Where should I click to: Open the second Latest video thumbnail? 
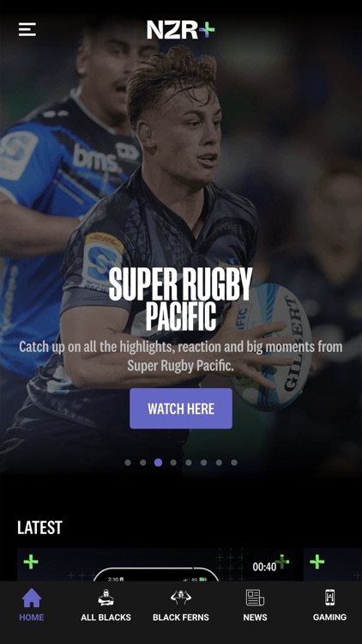point(333,564)
